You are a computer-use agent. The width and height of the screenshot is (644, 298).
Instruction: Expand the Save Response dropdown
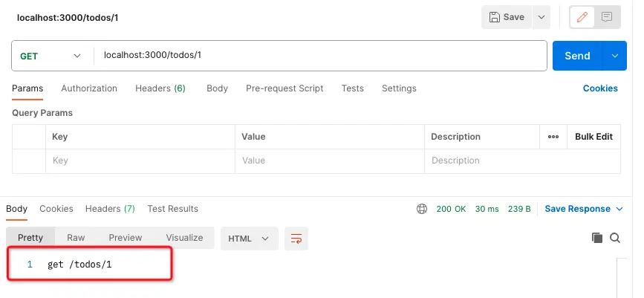click(618, 209)
